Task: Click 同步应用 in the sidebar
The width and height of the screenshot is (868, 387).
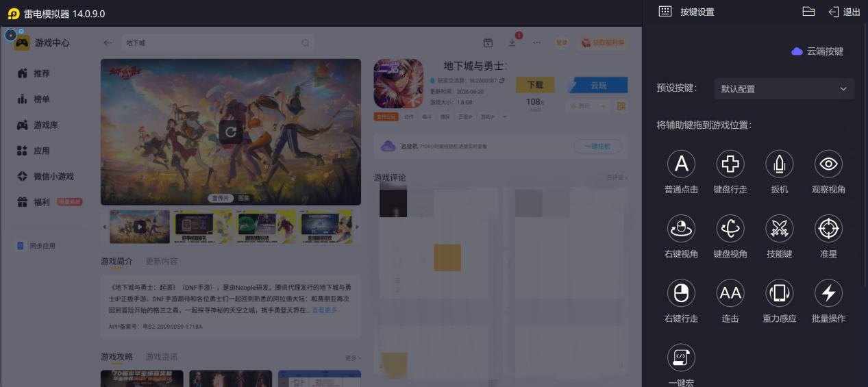Action: point(36,246)
